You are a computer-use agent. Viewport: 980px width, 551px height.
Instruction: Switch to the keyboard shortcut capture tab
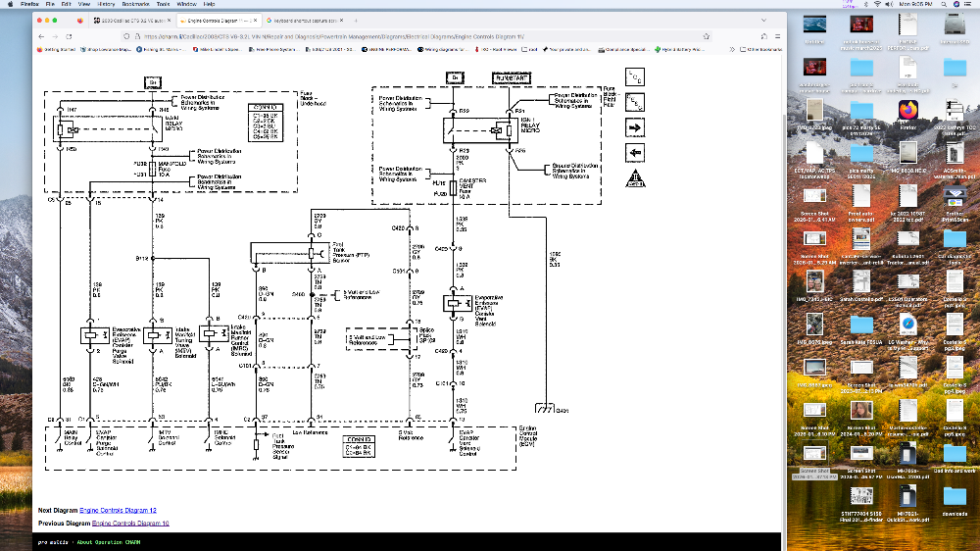[x=306, y=20]
